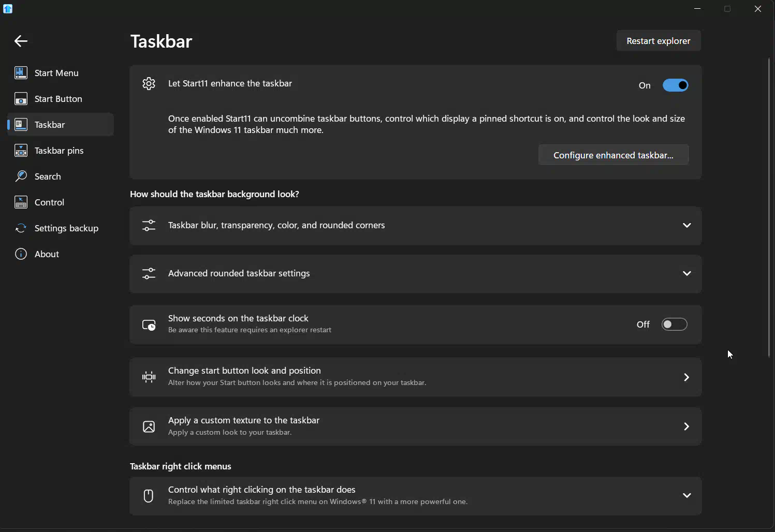Expand Control what right clicking does
Image resolution: width=775 pixels, height=532 pixels.
click(416, 496)
